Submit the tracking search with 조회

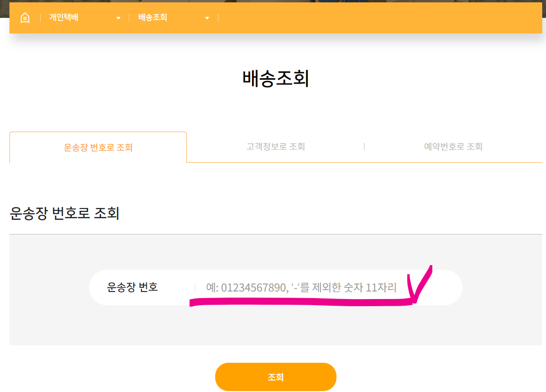coord(276,377)
